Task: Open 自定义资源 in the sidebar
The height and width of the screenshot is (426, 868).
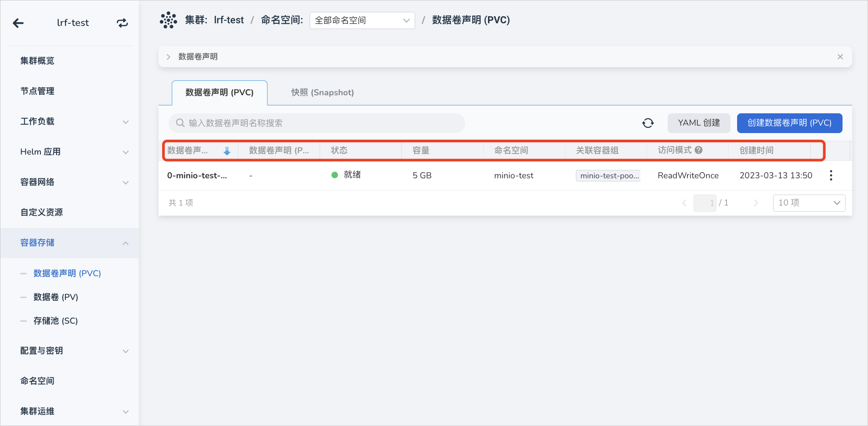Action: (42, 213)
